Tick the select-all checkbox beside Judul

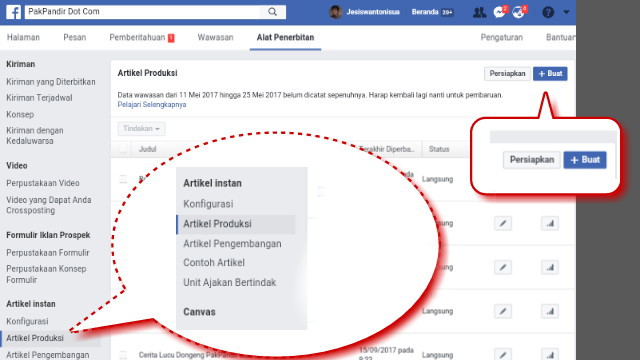pyautogui.click(x=123, y=149)
